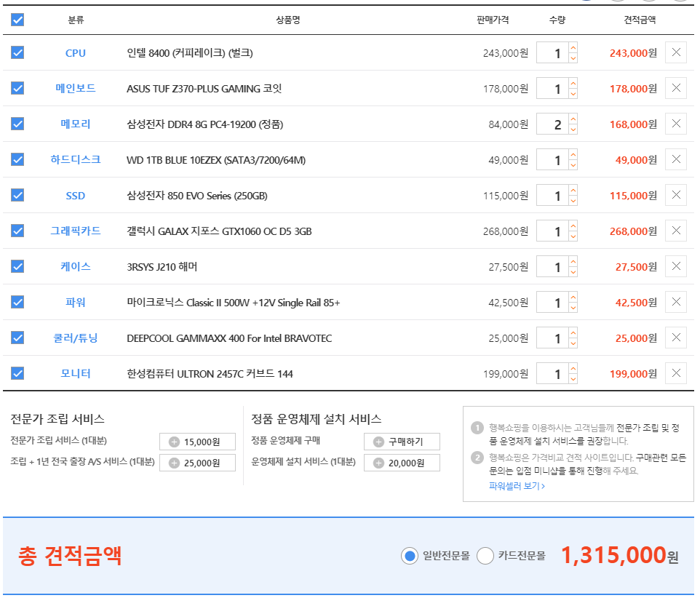Click product name DEEPCOOL GAMMAXX 400 For Intel
The height and width of the screenshot is (598, 700).
229,338
